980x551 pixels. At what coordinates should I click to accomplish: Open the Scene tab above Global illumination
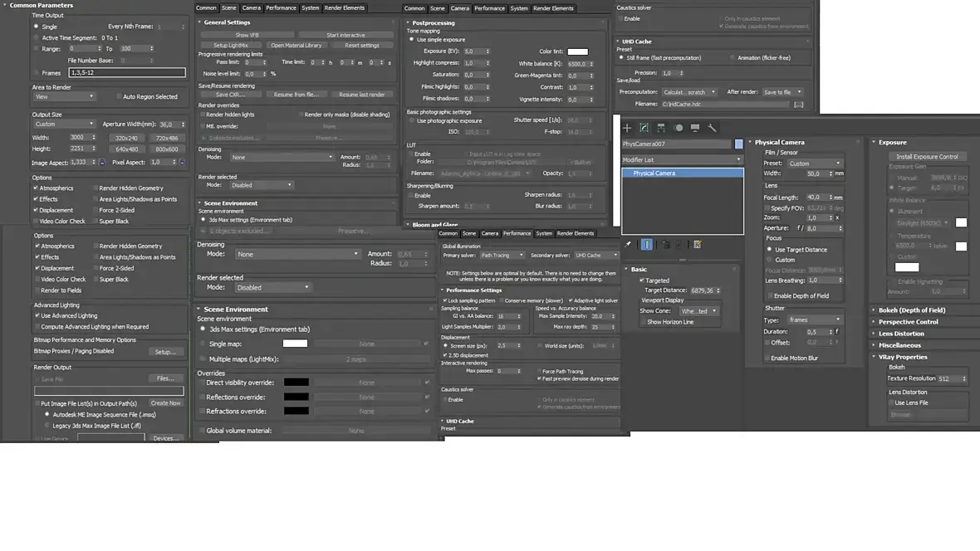(x=469, y=233)
